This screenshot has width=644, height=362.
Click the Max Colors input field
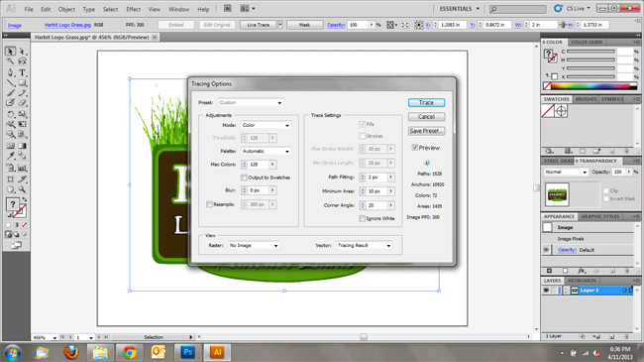(x=258, y=164)
